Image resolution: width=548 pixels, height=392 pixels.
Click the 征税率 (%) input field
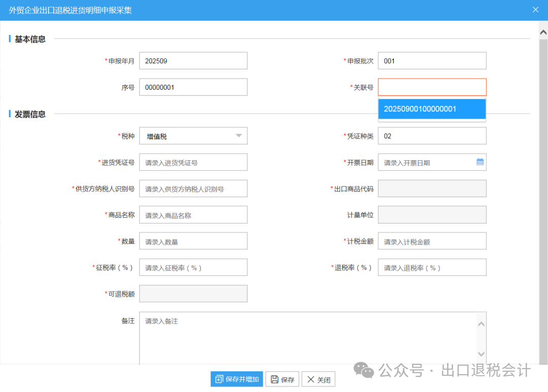(193, 268)
